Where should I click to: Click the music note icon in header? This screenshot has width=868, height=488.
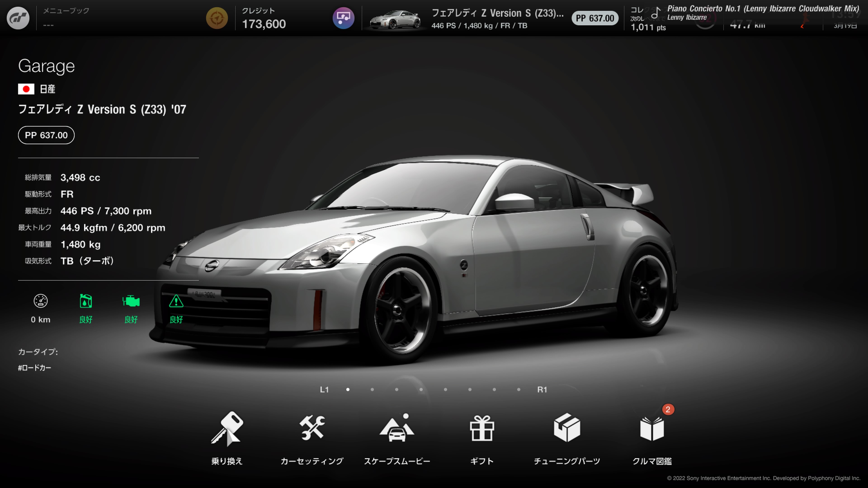tap(656, 13)
